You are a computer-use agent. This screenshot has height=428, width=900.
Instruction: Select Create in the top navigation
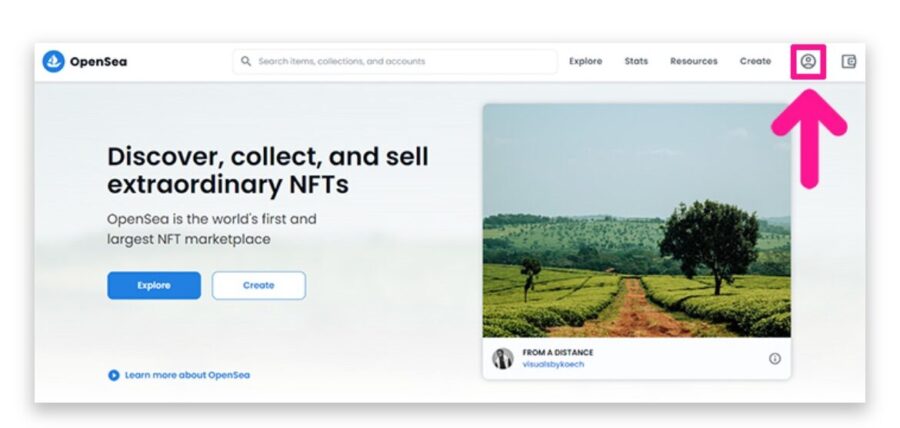[755, 61]
